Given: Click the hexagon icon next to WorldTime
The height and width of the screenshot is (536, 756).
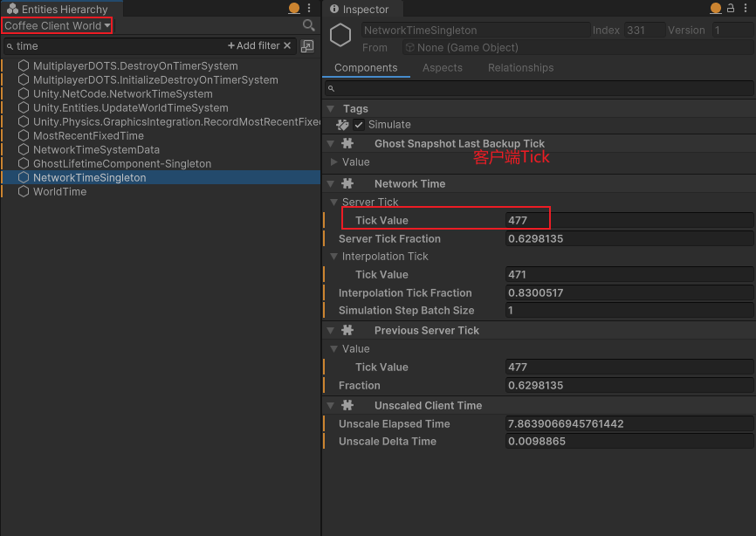Looking at the screenshot, I should [24, 192].
